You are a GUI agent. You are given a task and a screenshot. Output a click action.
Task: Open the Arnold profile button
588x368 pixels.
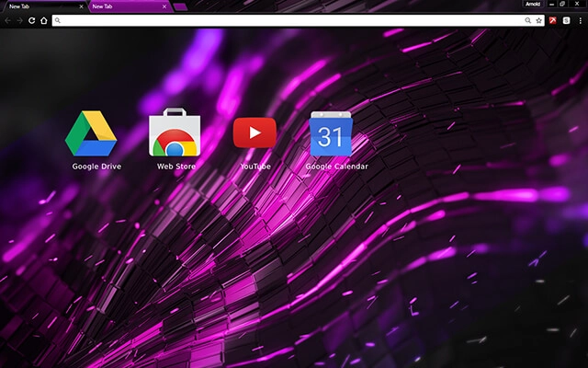(x=533, y=4)
